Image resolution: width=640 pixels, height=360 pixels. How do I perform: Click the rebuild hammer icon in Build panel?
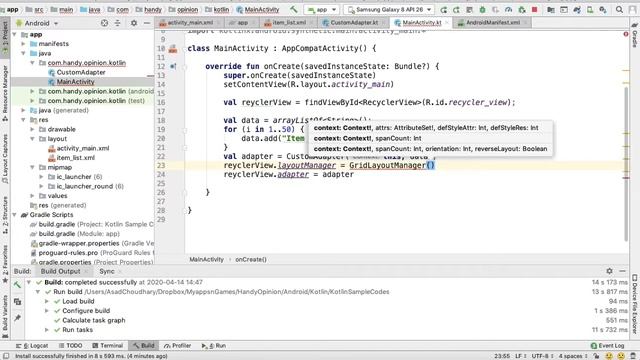pyautogui.click(x=17, y=285)
